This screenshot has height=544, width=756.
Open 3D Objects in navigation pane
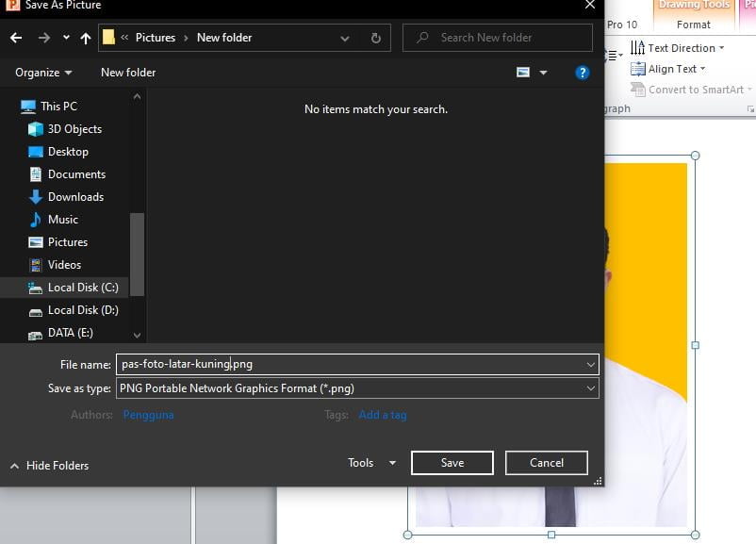pos(74,129)
